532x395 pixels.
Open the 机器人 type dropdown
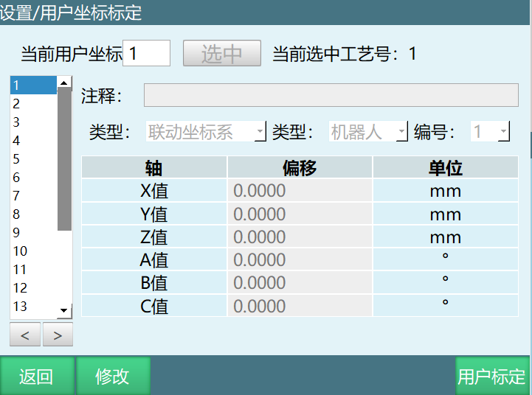click(x=368, y=132)
